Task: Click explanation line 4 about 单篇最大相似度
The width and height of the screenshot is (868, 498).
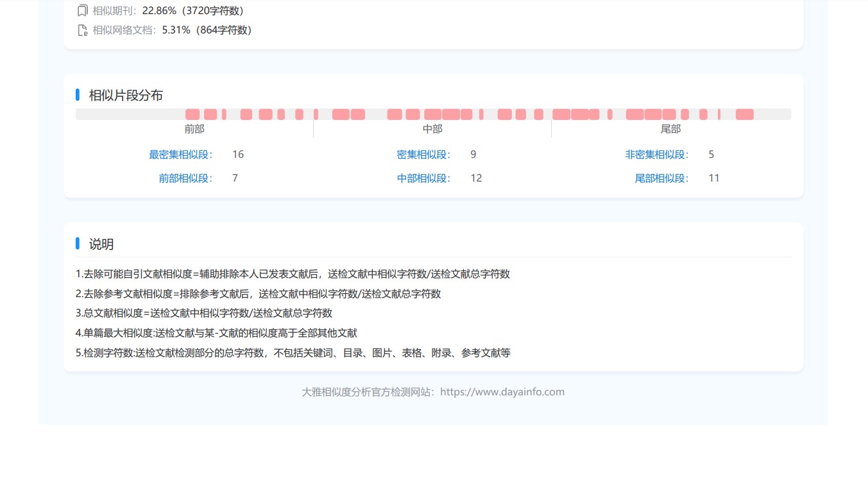Action: coord(216,333)
